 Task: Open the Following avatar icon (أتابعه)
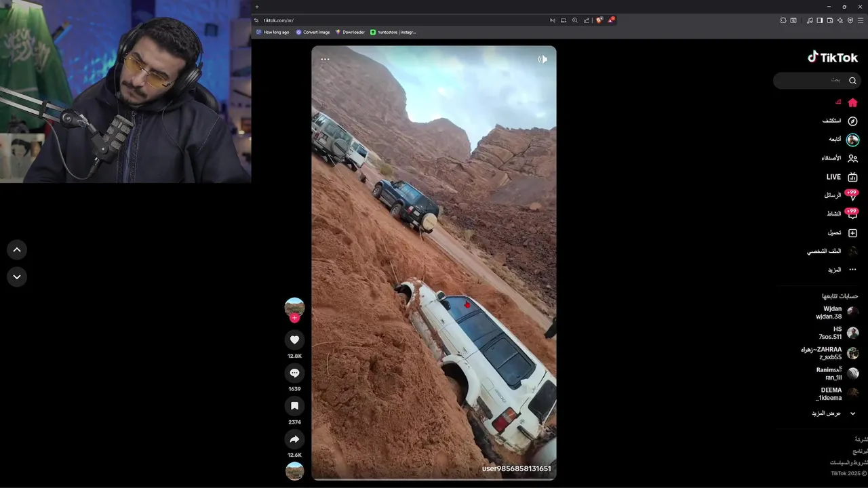[852, 140]
